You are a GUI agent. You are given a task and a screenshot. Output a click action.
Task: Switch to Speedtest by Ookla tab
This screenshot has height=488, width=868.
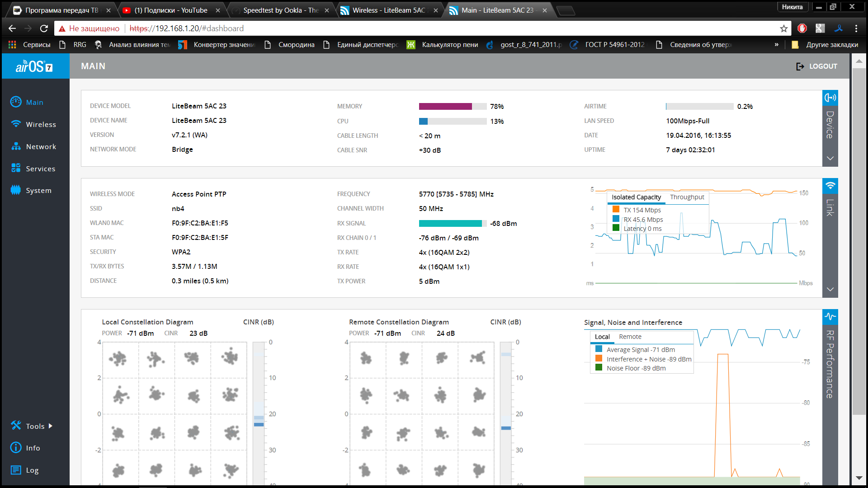pos(280,10)
